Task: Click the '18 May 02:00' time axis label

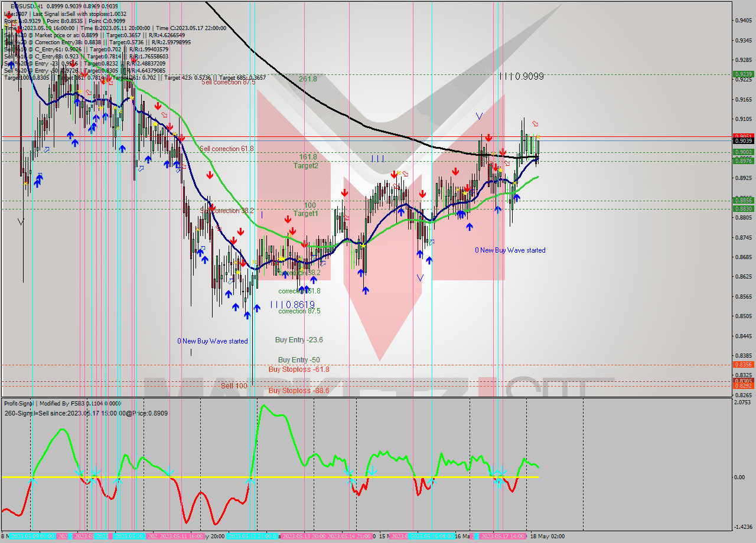Action: (x=547, y=537)
